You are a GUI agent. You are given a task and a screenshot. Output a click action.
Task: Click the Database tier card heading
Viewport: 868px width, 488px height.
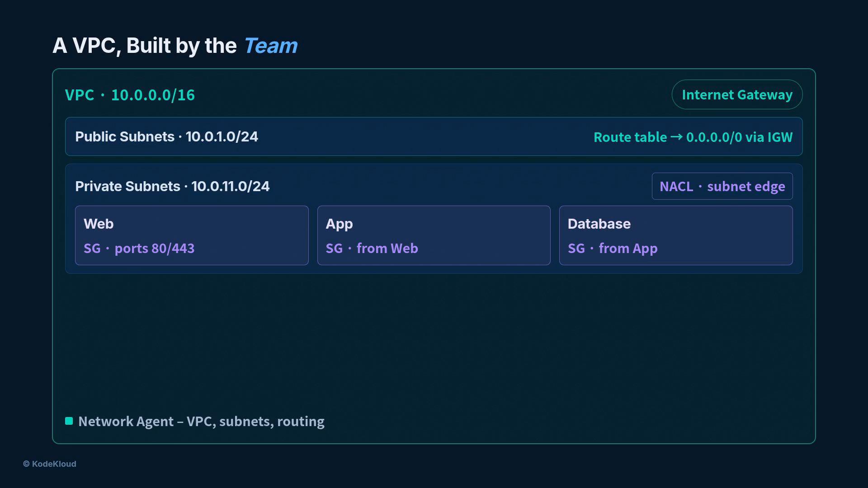click(x=599, y=224)
